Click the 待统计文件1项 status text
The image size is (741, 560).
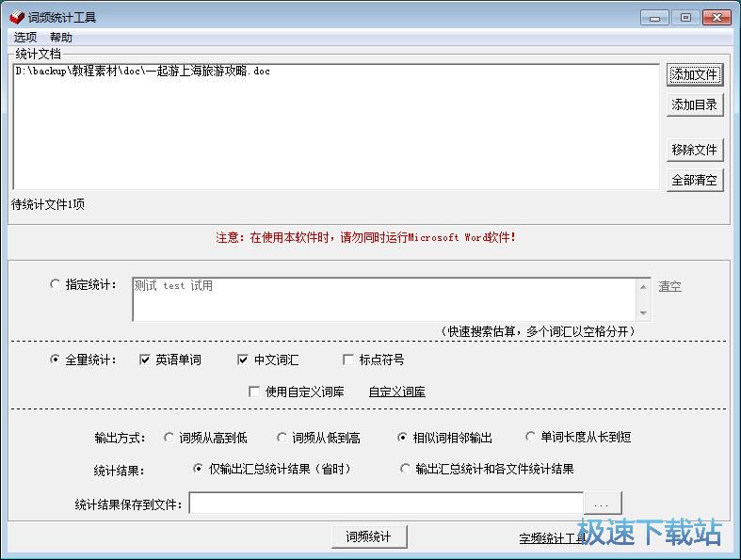pos(48,204)
